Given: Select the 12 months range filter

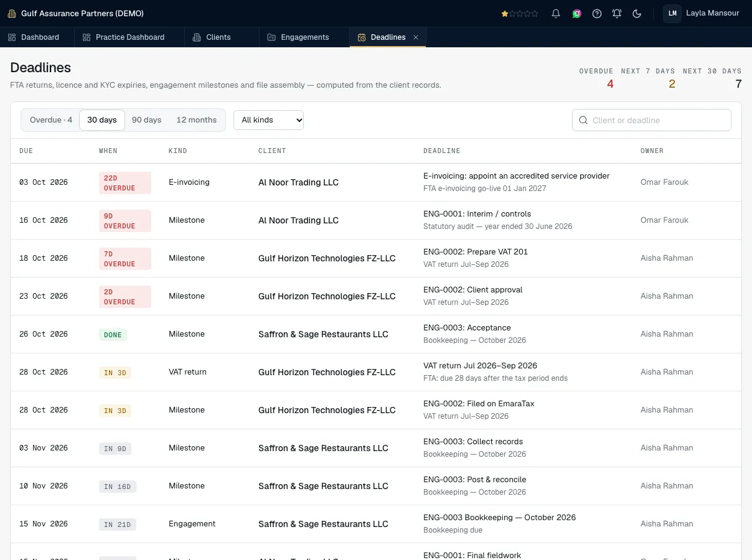Looking at the screenshot, I should (x=197, y=120).
